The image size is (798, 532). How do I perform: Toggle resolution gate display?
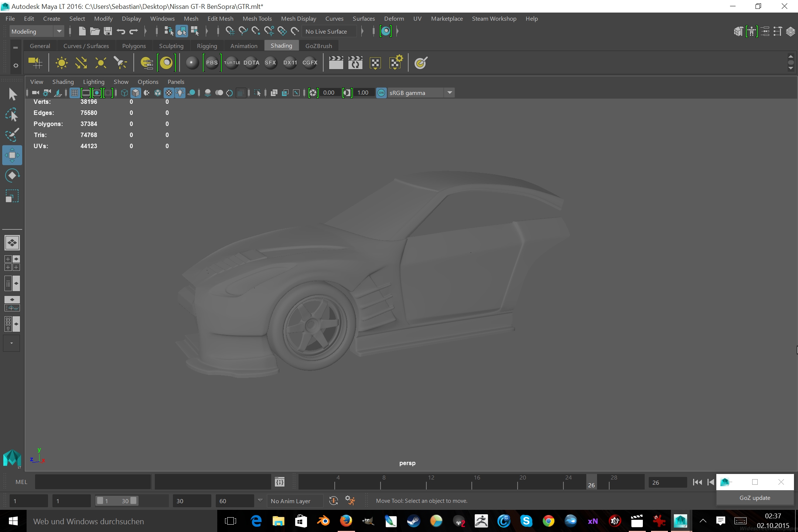[x=97, y=93]
